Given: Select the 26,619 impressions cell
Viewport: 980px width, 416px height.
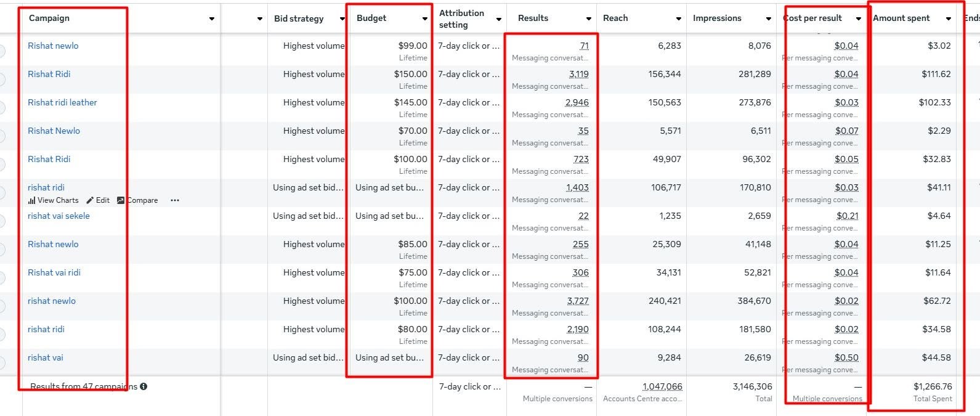Looking at the screenshot, I should [758, 357].
